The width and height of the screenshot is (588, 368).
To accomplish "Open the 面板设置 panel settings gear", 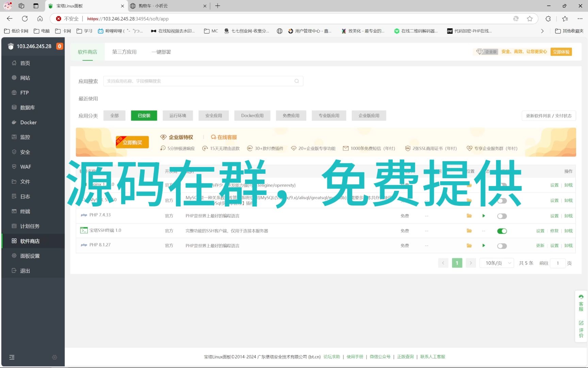I will pyautogui.click(x=30, y=256).
